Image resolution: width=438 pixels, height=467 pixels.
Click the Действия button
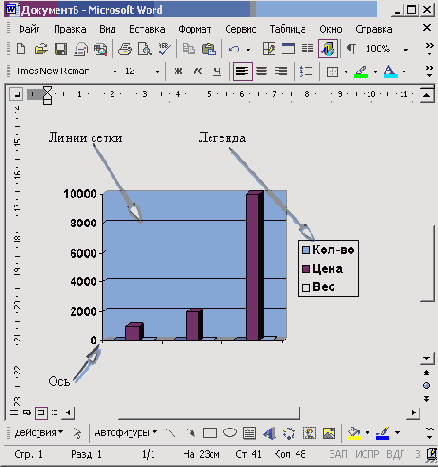pos(39,433)
